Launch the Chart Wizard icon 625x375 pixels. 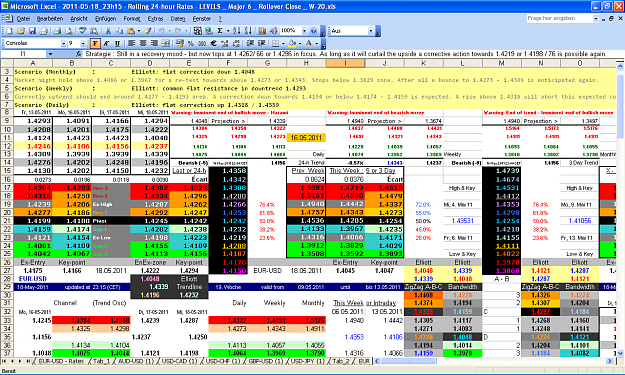click(262, 31)
